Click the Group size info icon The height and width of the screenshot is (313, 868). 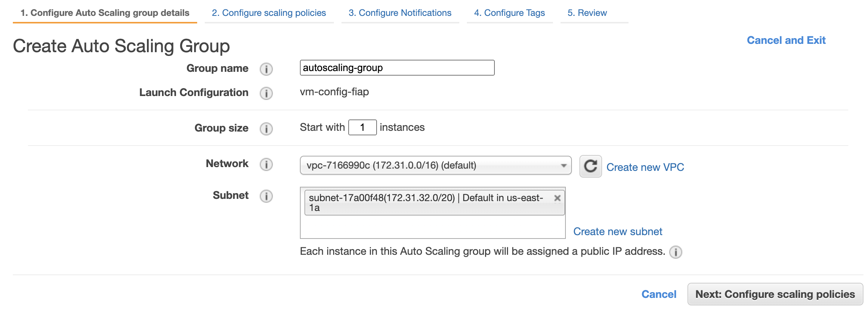tap(266, 129)
